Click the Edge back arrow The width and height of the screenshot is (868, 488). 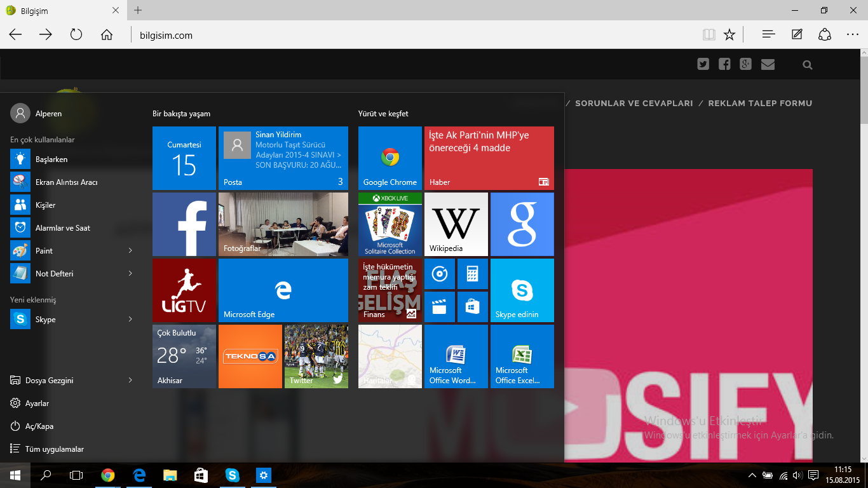pyautogui.click(x=15, y=35)
